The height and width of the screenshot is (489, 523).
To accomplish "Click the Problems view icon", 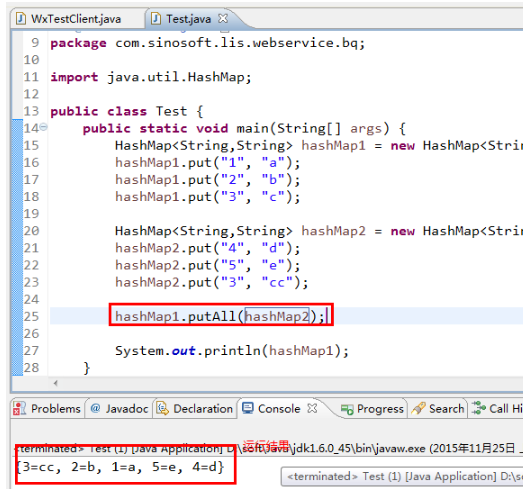I will coord(19,408).
